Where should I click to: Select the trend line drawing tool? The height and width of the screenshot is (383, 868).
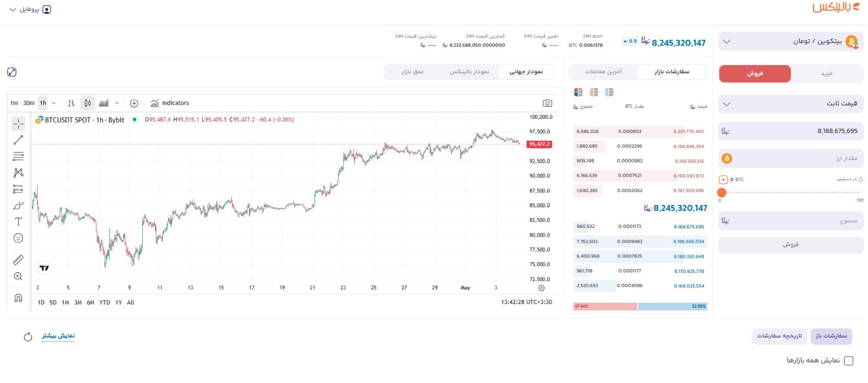18,140
